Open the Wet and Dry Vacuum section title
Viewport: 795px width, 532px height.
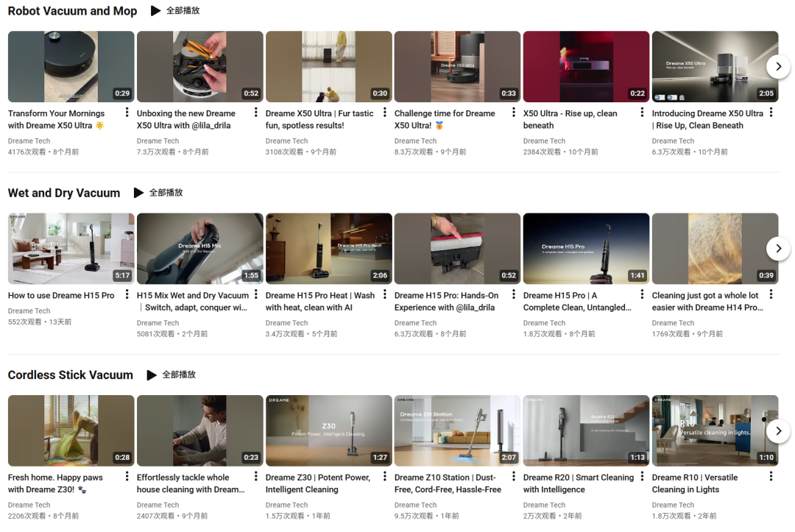(x=64, y=193)
